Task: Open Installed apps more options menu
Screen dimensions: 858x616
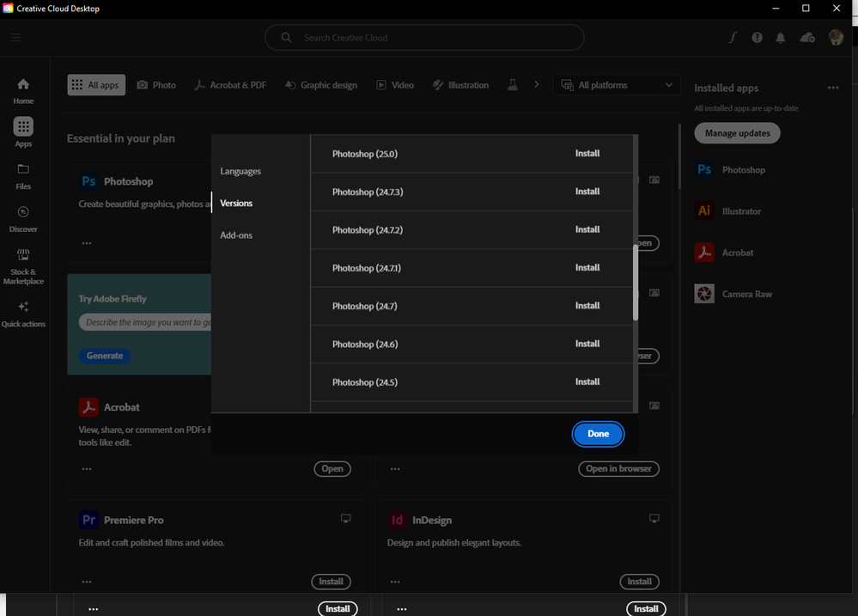Action: click(x=833, y=88)
